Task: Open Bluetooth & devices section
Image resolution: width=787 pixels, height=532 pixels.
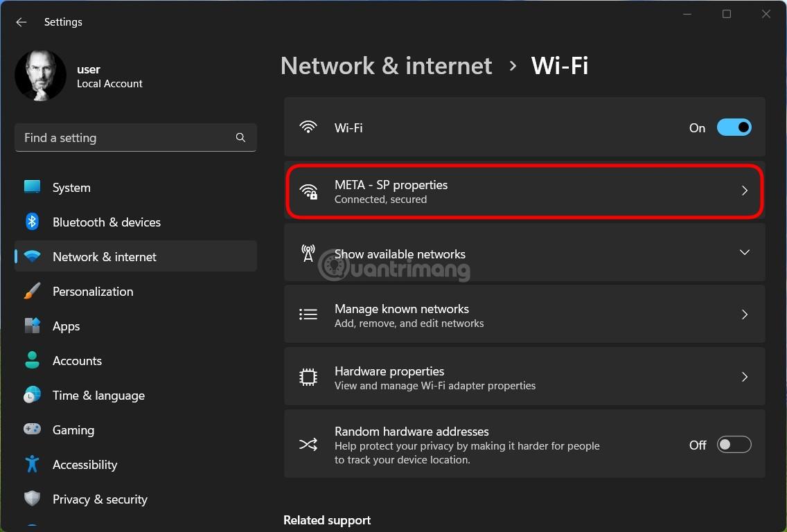Action: tap(136, 222)
